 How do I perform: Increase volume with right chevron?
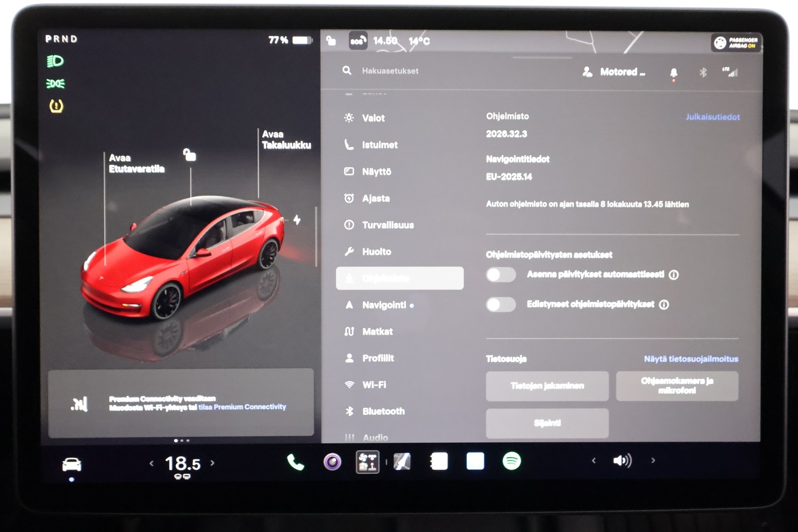tap(653, 461)
